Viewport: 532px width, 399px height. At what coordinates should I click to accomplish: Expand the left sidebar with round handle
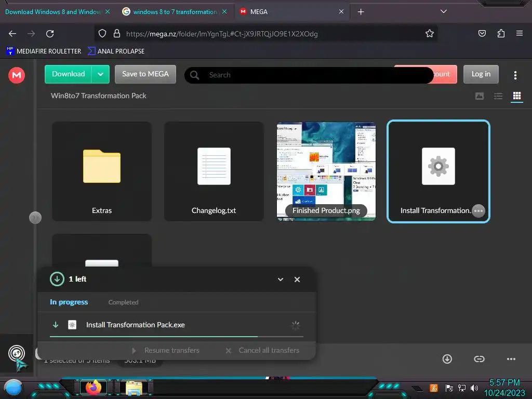(35, 218)
